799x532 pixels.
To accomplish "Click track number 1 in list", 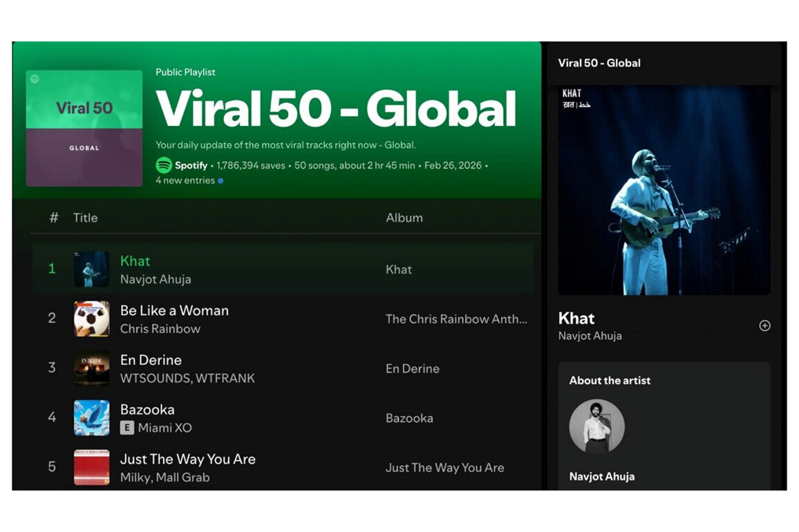I will click(x=52, y=269).
